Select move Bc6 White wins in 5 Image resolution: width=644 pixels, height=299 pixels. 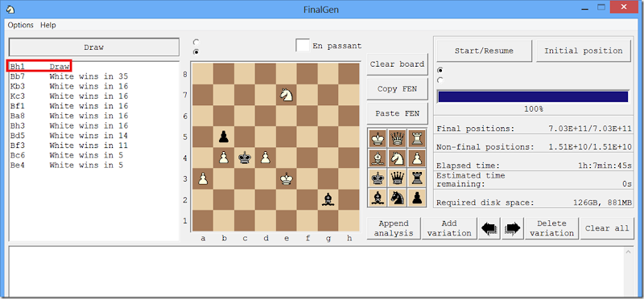point(67,155)
